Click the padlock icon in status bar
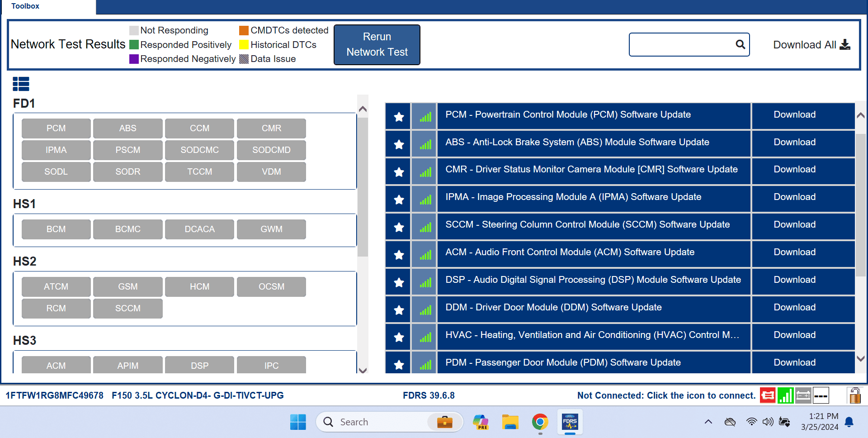 [x=854, y=395]
